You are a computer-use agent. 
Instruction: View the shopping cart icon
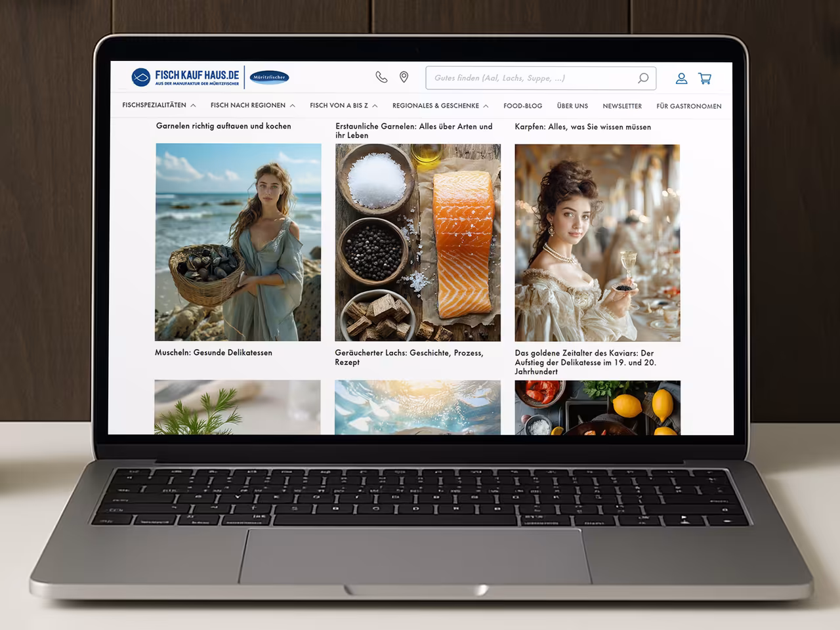pos(705,78)
